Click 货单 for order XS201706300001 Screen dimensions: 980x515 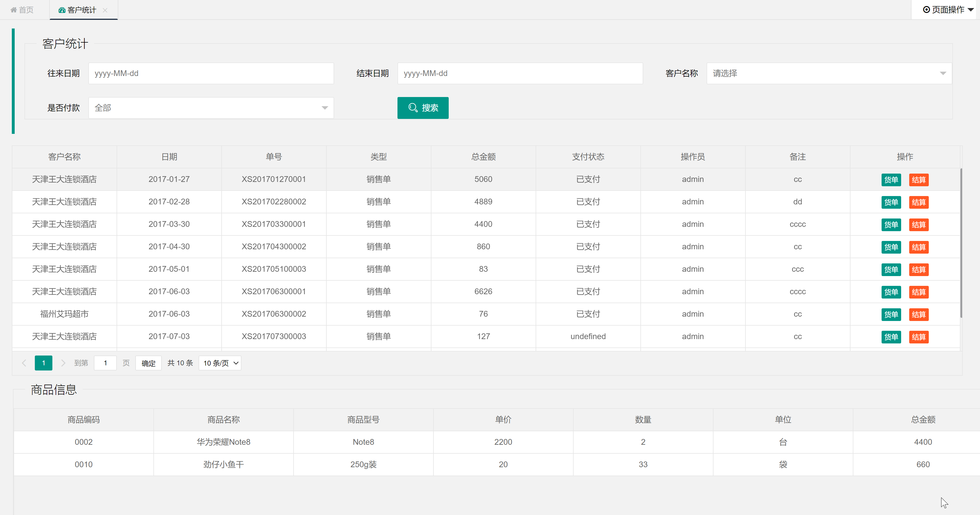coord(891,292)
